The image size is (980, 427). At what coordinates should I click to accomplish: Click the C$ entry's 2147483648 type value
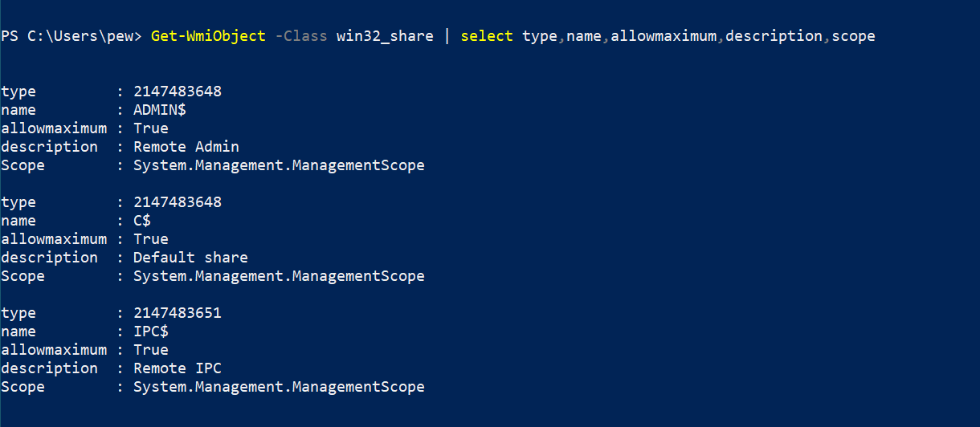pyautogui.click(x=178, y=202)
